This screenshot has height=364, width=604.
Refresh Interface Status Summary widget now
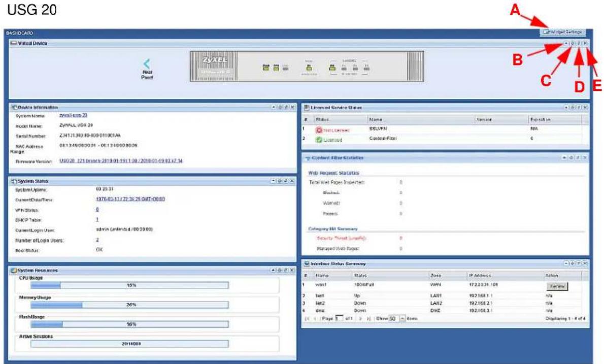coord(579,263)
